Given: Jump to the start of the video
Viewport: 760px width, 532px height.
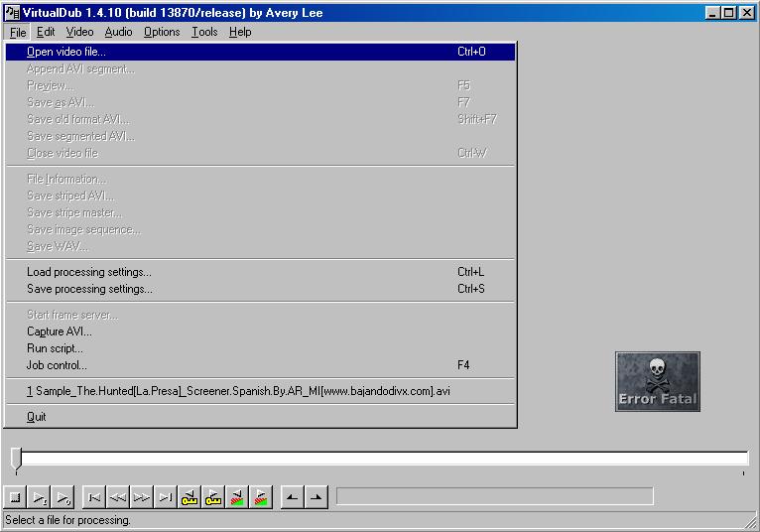Looking at the screenshot, I should [x=94, y=497].
